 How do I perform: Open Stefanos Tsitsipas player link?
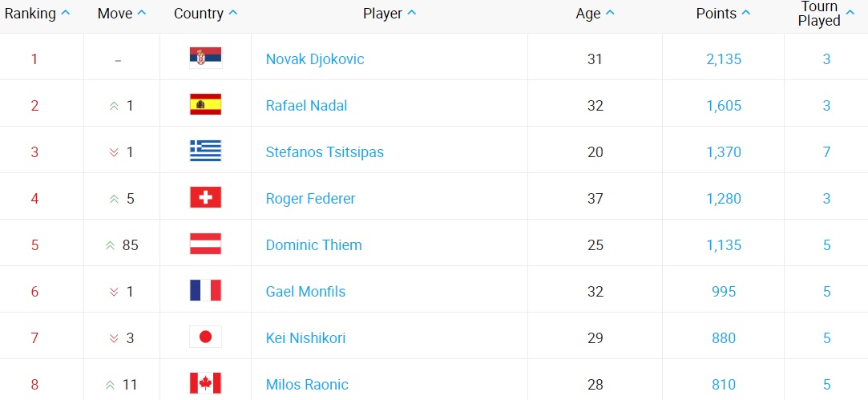click(x=325, y=152)
